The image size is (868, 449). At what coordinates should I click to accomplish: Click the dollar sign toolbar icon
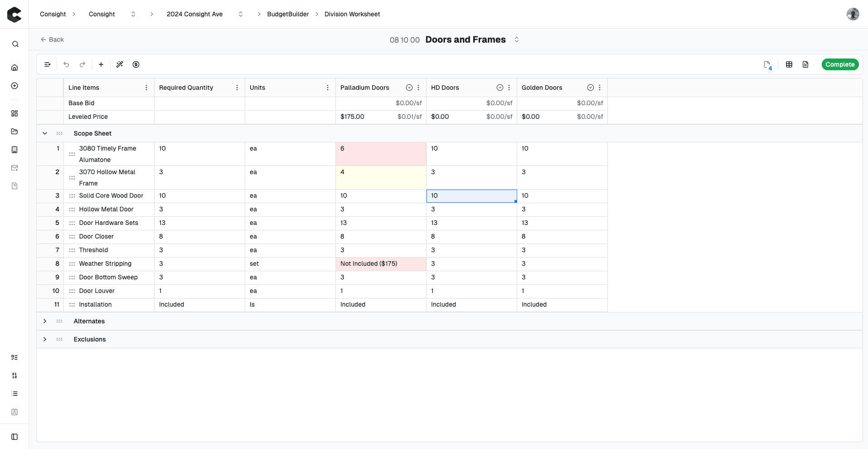click(x=136, y=64)
